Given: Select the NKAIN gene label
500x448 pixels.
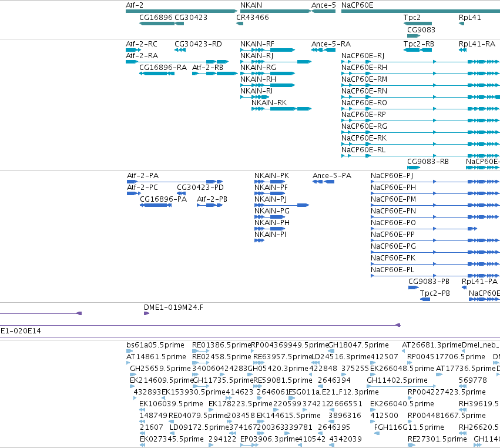Looking at the screenshot, I should (x=251, y=5).
